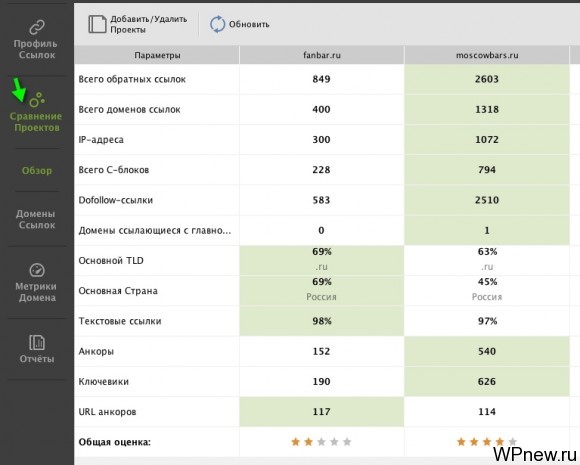Select the IP-адреса row label
Viewport: 580px width, 465px height.
pyautogui.click(x=101, y=140)
